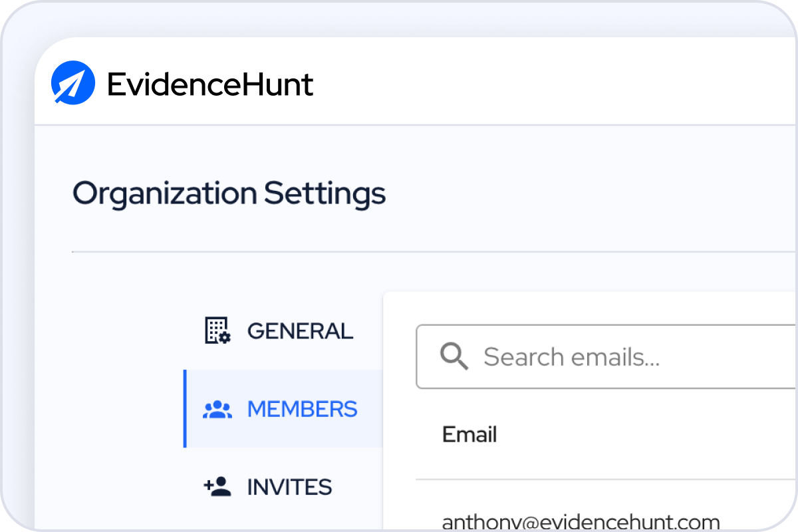This screenshot has height=532, width=798.
Task: Click the magnifying glass icon in search bar
Action: point(454,356)
